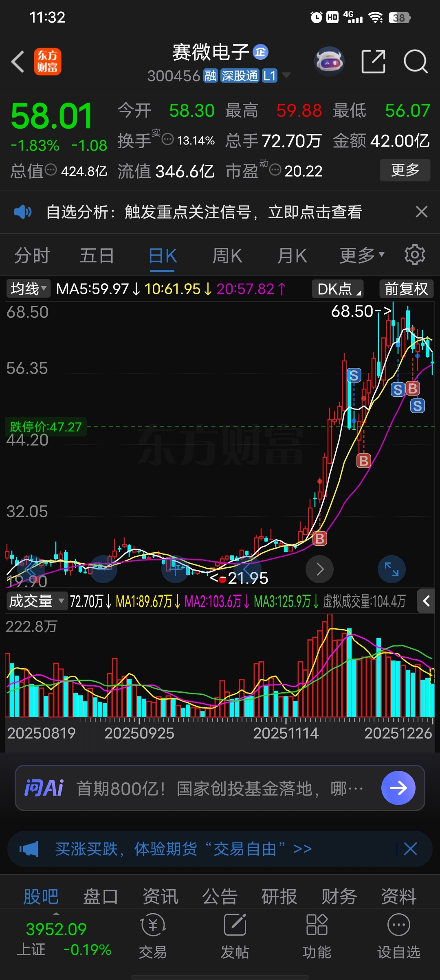Tap the current price 58.01
440x980 pixels.
click(52, 116)
